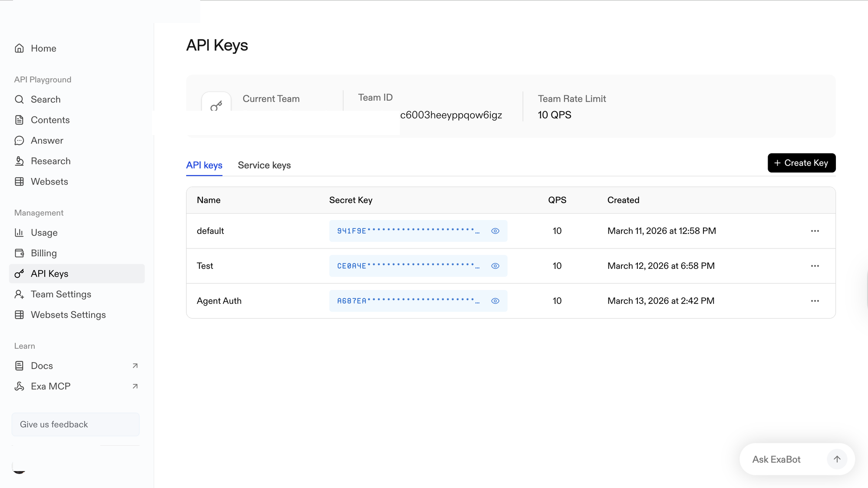
Task: Open the Home sidebar icon
Action: point(20,48)
